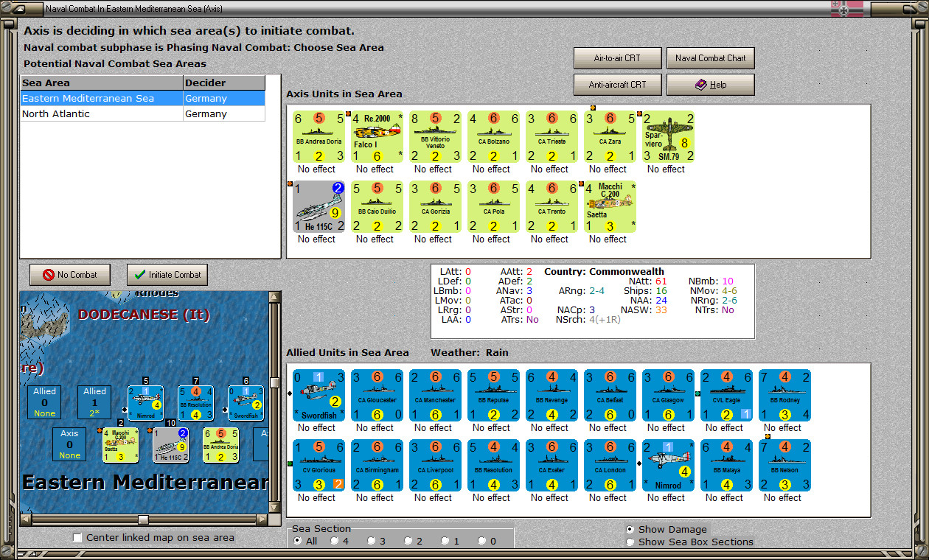Click the map's horizontal scrollbar right arrow
The width and height of the screenshot is (929, 560).
262,520
